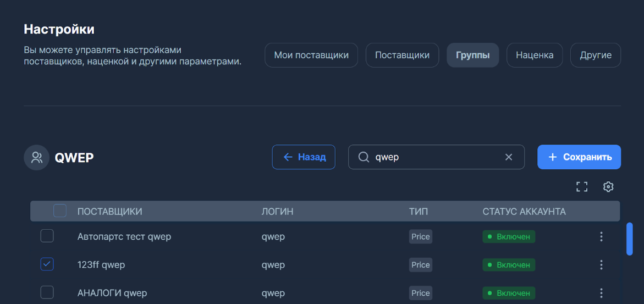Uncheck the 123ff qwep row checkbox
The height and width of the screenshot is (304, 644).
(47, 264)
